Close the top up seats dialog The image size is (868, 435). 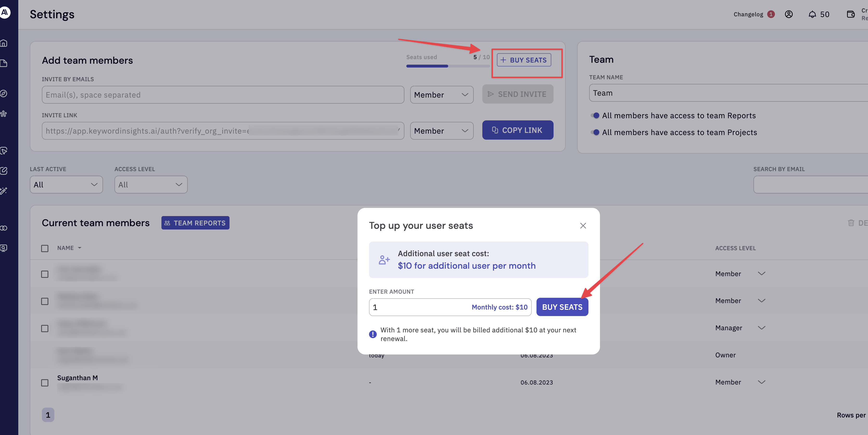tap(583, 226)
